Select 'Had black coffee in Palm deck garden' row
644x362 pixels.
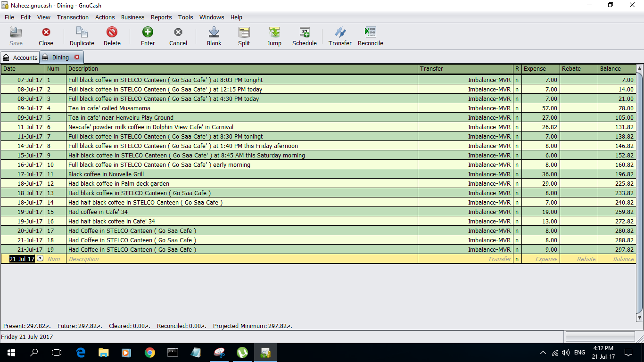318,183
